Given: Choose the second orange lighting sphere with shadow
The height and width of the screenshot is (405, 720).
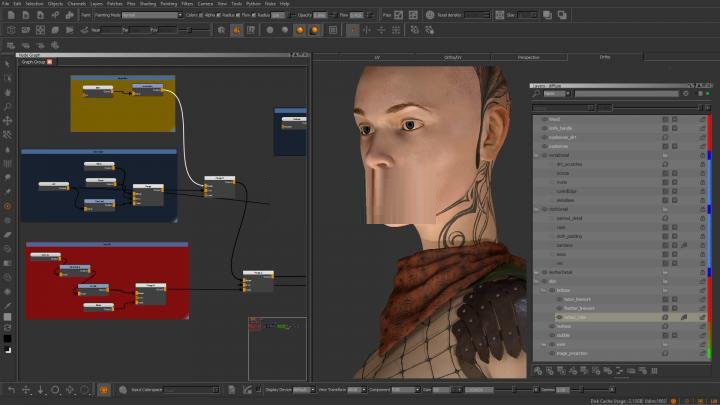Looking at the screenshot, I should pyautogui.click(x=315, y=30).
